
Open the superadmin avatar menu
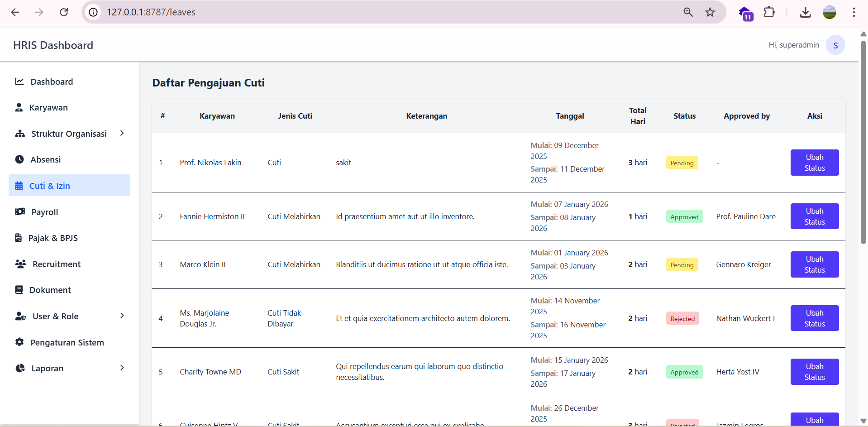835,45
